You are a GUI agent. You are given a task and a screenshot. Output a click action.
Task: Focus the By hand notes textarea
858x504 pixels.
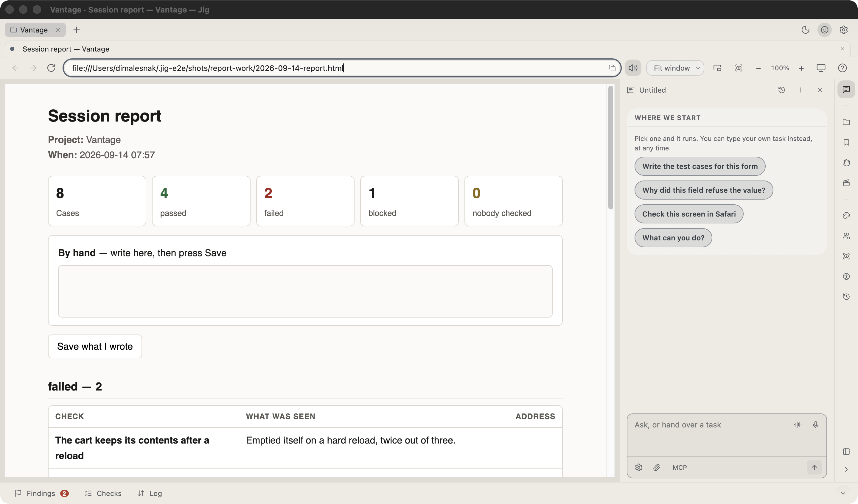click(x=305, y=291)
